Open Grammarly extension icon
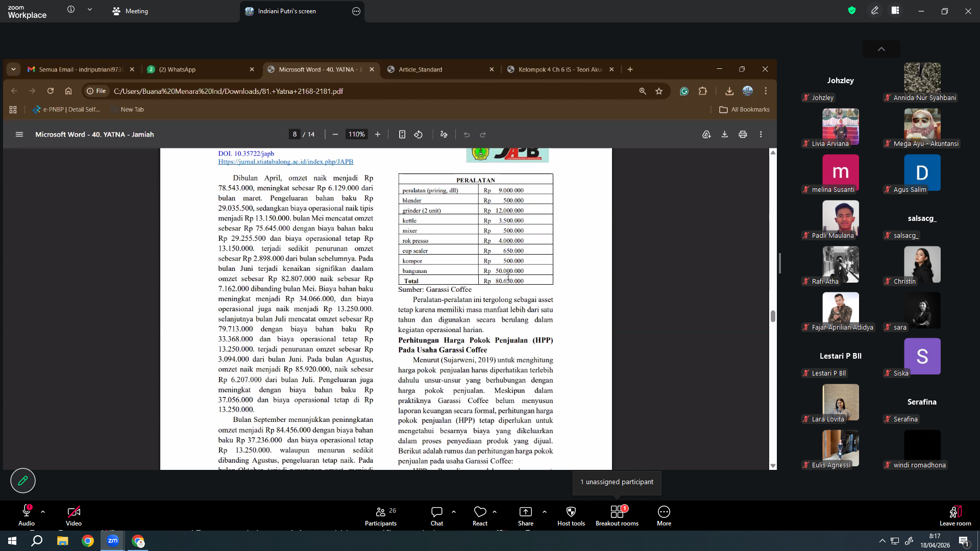Viewport: 980px width, 551px height. [684, 91]
